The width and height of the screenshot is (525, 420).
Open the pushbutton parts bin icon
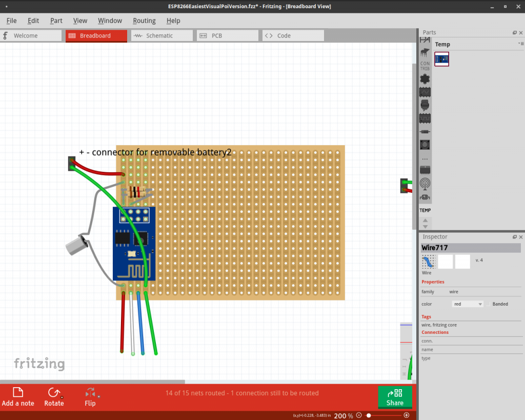pos(425,145)
